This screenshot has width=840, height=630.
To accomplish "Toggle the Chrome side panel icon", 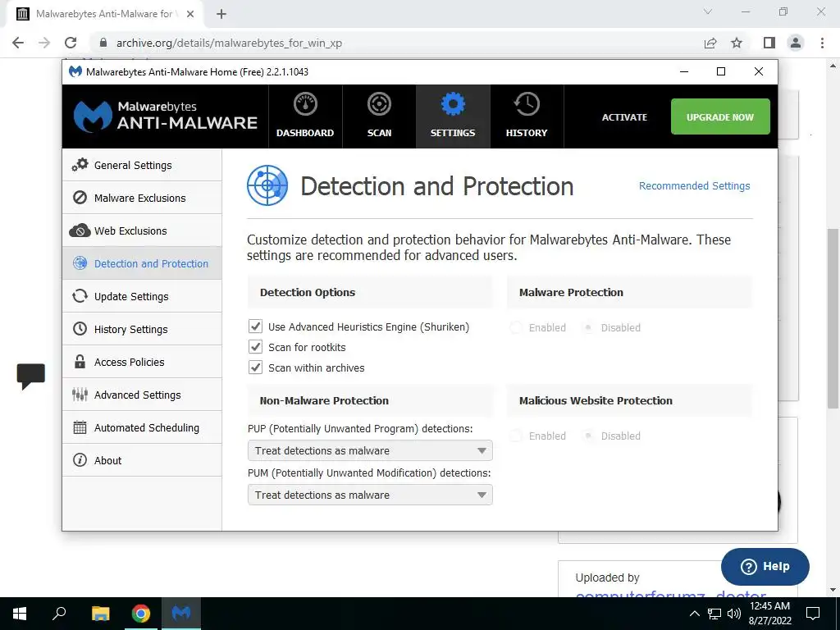I will [769, 43].
